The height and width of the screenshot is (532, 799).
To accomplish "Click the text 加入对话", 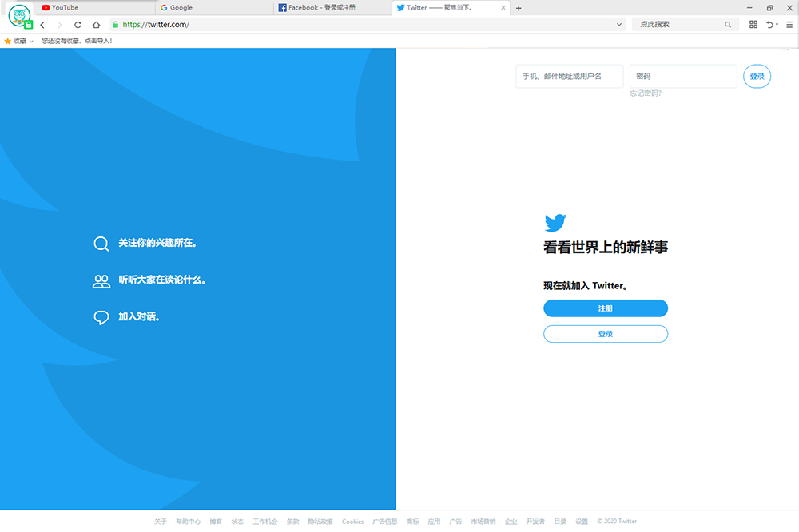I will coord(138,316).
